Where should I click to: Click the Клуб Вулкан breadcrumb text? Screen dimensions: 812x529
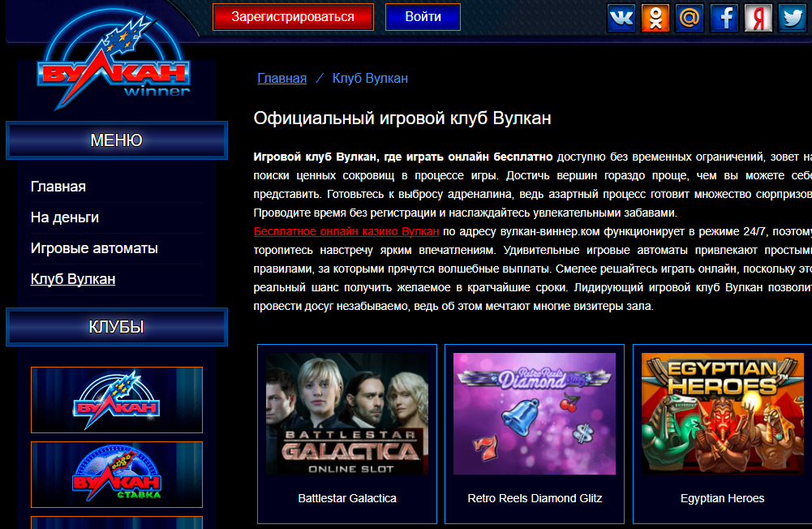[370, 78]
